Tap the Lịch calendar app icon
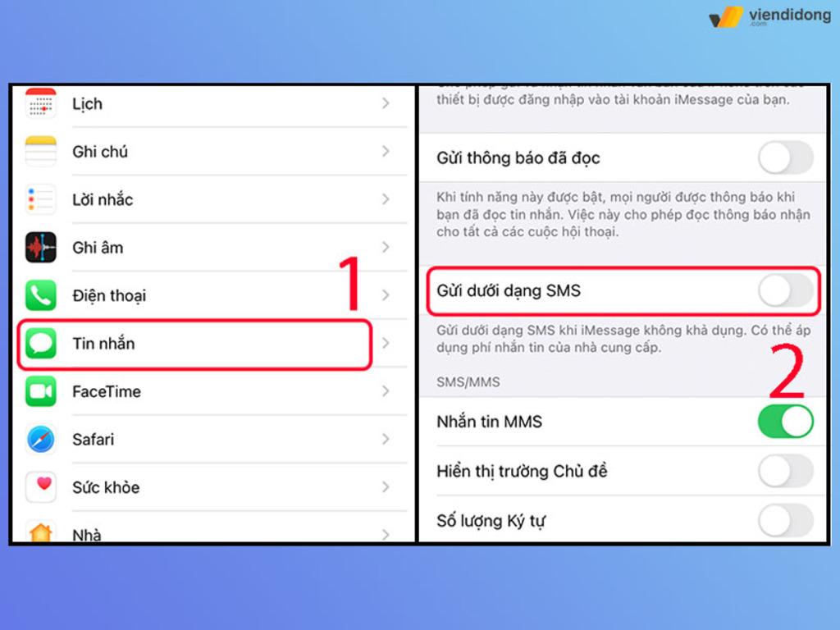This screenshot has height=630, width=840. click(x=41, y=104)
